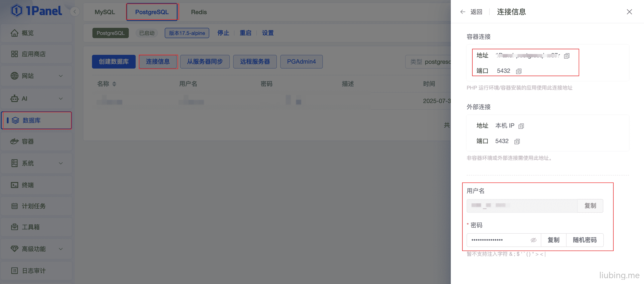This screenshot has height=284, width=644.
Task: Click the 时间 column header
Action: point(429,84)
